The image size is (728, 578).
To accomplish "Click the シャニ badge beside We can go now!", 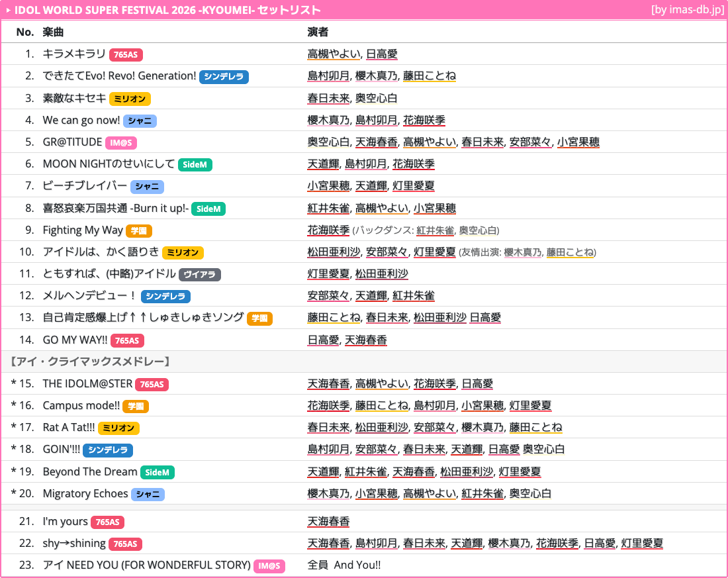I will tap(140, 120).
